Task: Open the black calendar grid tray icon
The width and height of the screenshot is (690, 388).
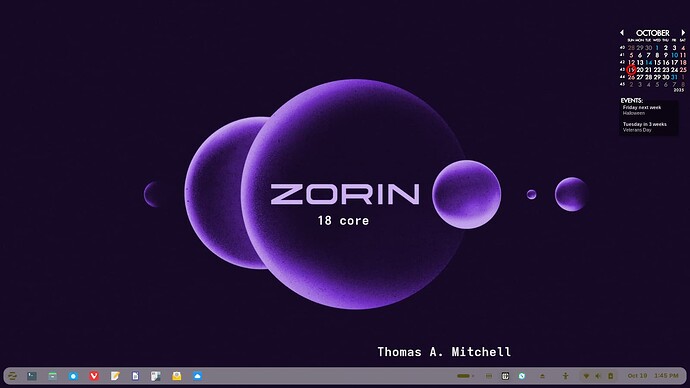Action: click(x=505, y=376)
